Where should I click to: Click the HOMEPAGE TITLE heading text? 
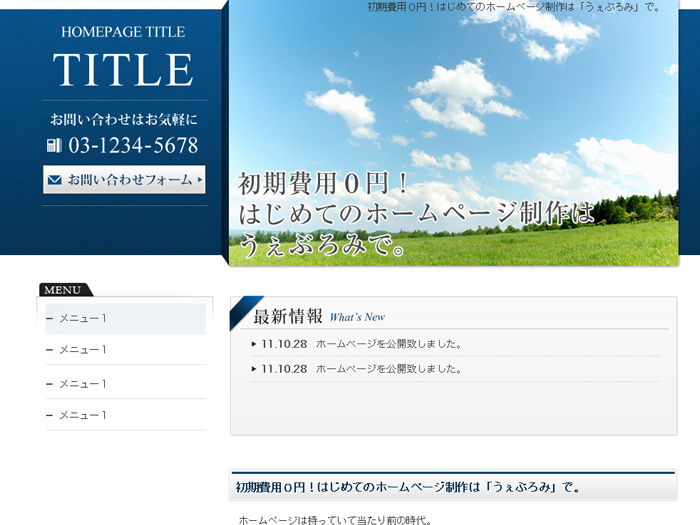pos(123,32)
